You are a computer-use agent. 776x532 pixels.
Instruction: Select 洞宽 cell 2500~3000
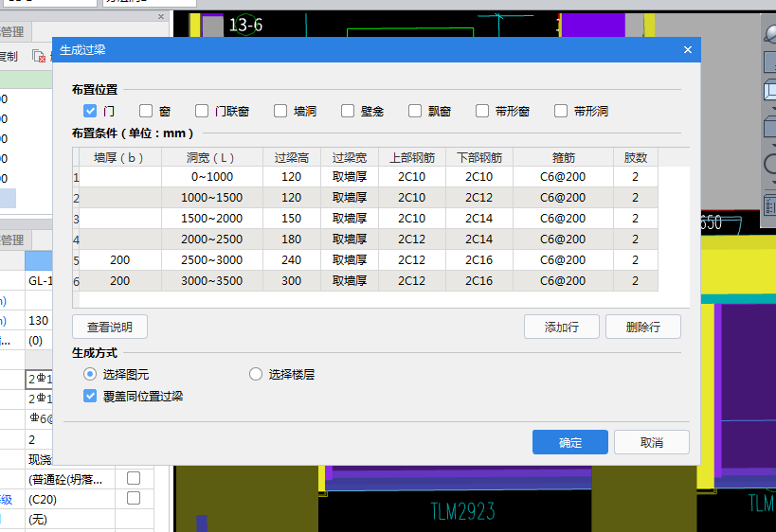click(x=212, y=260)
